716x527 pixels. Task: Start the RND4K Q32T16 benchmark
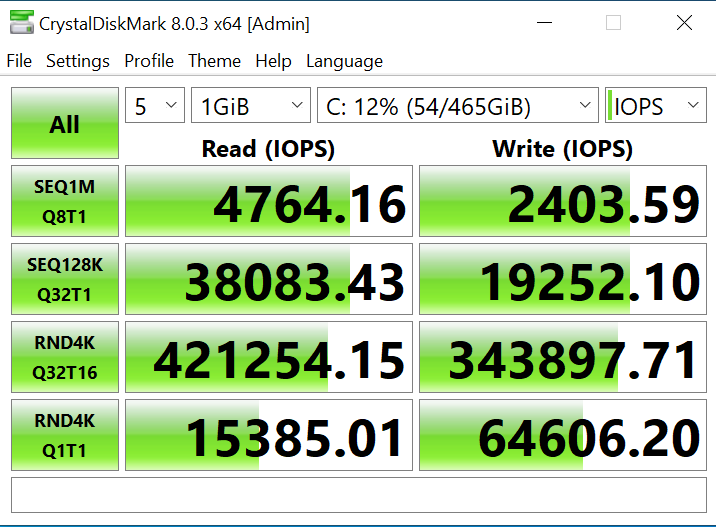(65, 357)
